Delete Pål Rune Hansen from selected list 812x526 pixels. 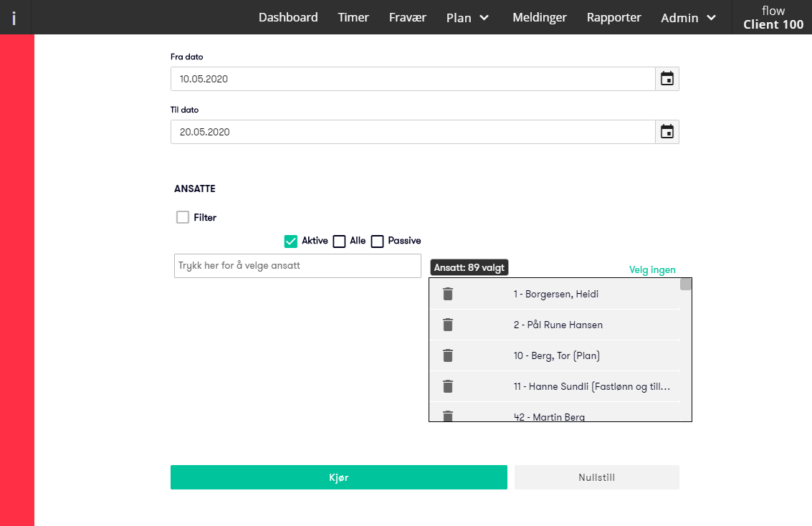[448, 325]
